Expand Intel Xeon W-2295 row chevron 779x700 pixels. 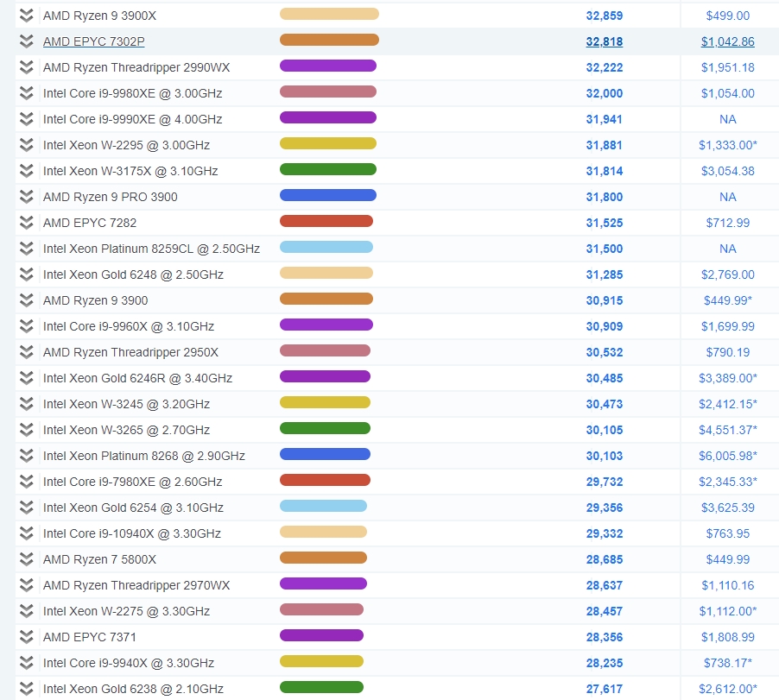point(26,145)
